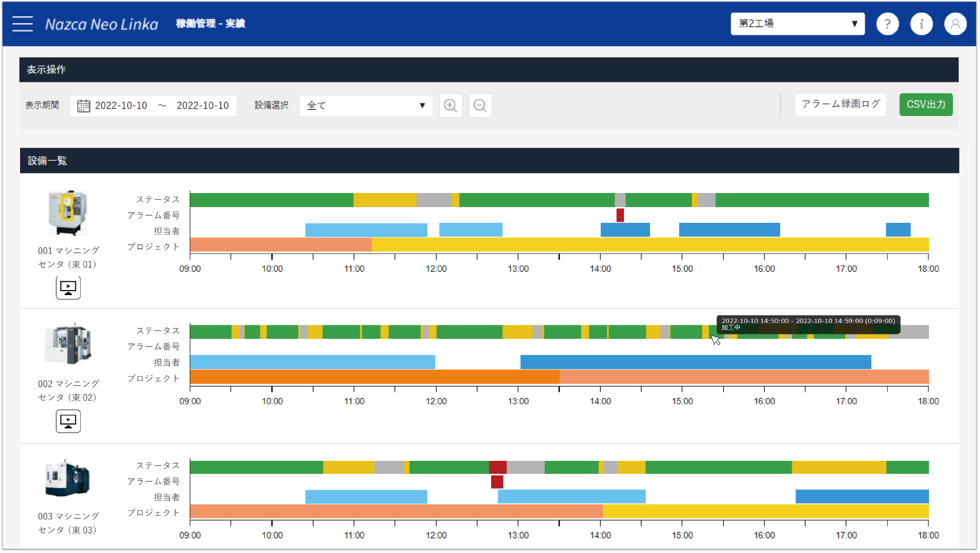Open calendar icon in display period field
Screen dimensions: 980x553
[84, 106]
